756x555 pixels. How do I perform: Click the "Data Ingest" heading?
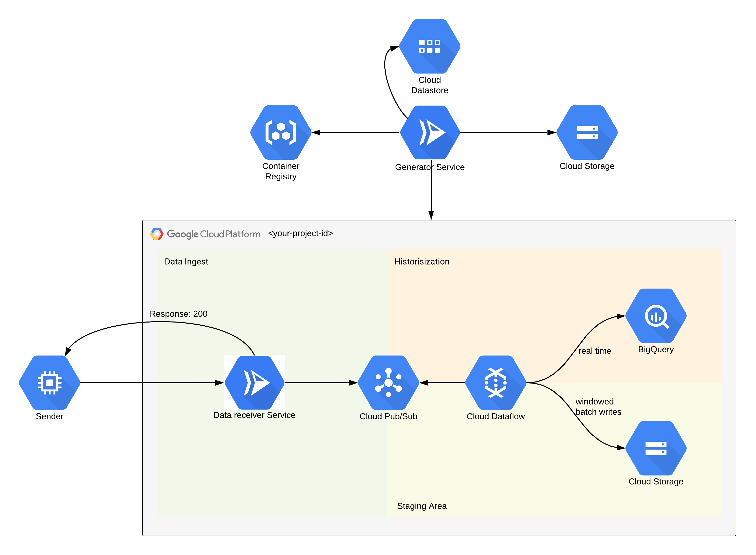[x=186, y=261]
